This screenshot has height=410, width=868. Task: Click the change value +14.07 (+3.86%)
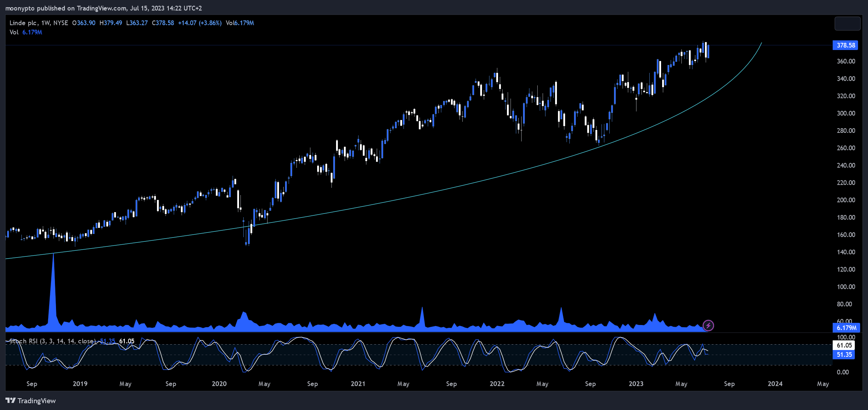[200, 23]
